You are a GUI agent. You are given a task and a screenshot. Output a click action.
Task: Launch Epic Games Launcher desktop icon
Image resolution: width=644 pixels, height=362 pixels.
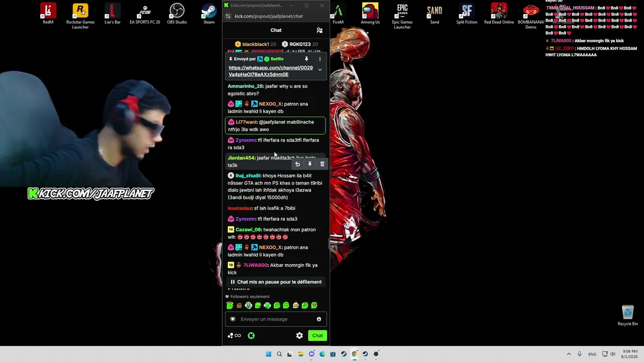tap(402, 16)
